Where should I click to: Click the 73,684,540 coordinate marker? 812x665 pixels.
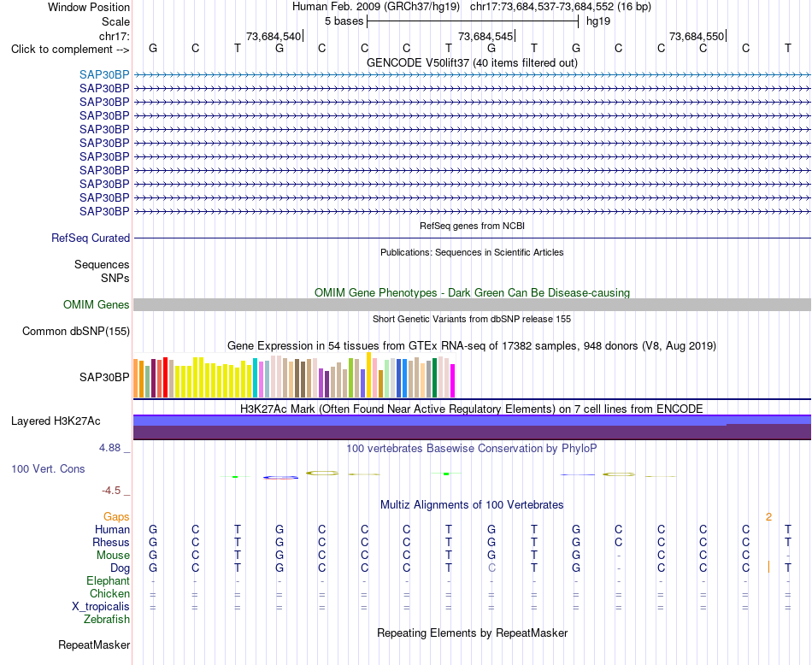pyautogui.click(x=274, y=36)
